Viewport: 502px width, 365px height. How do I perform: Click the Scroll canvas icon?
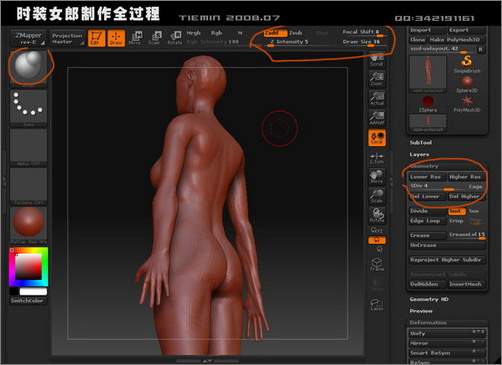pyautogui.click(x=377, y=60)
